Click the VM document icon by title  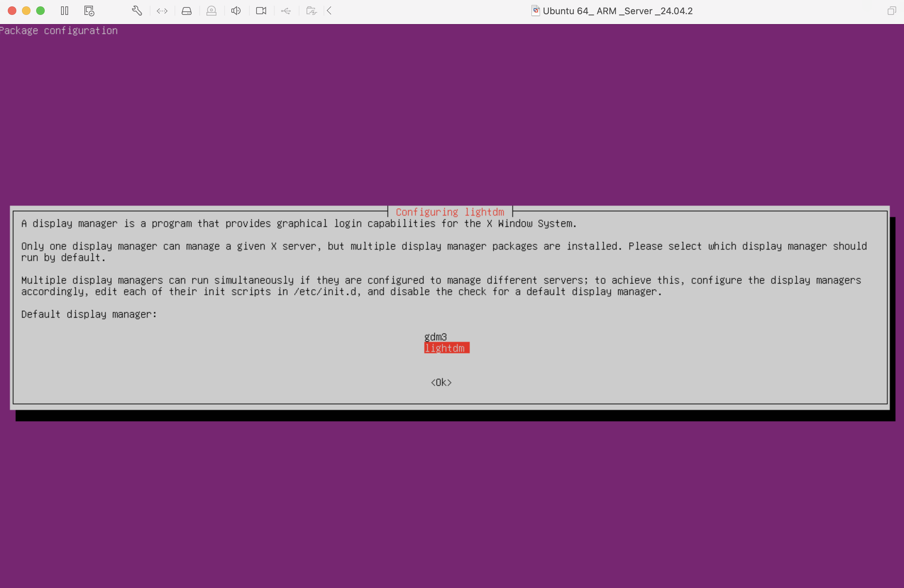[x=535, y=11]
